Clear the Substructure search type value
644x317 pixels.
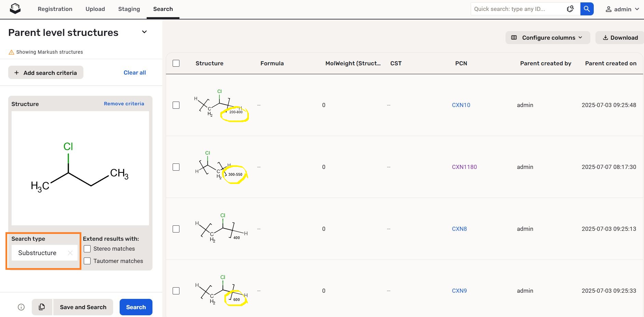tap(70, 253)
